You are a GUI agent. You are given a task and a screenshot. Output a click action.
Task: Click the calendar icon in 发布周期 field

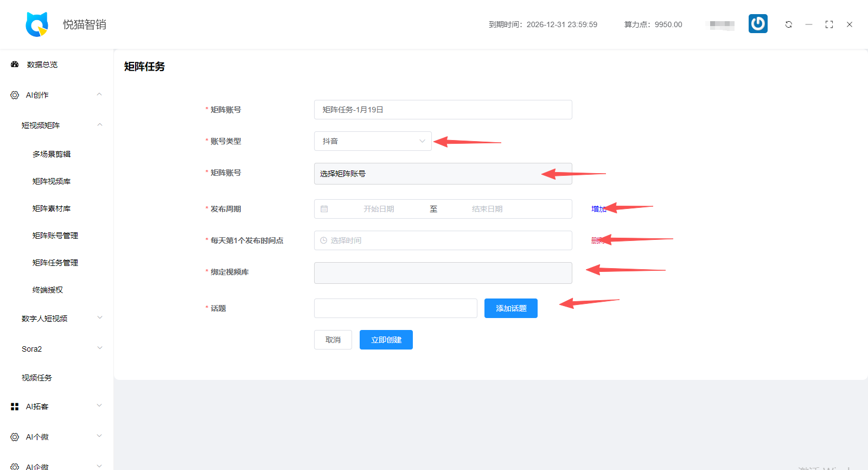(324, 209)
